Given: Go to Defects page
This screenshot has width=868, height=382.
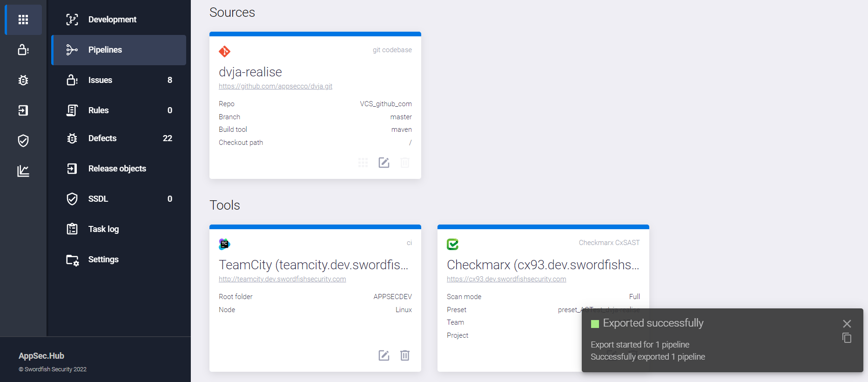Looking at the screenshot, I should click(102, 138).
